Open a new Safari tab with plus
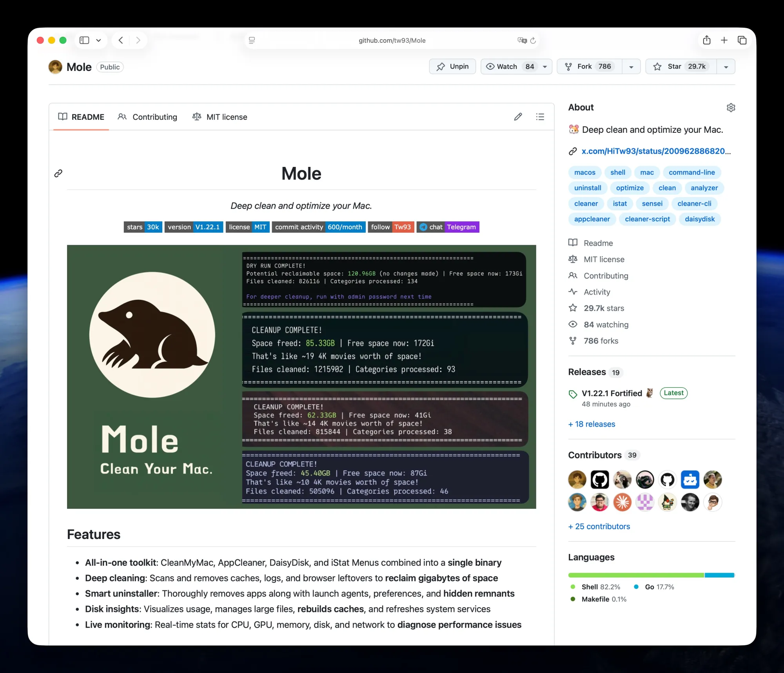Viewport: 784px width, 673px height. tap(724, 40)
